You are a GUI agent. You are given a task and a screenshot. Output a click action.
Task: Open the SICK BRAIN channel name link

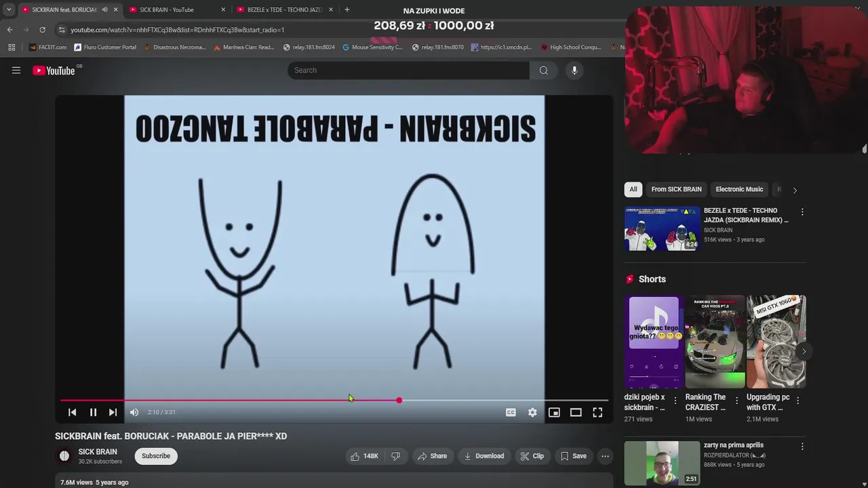pyautogui.click(x=98, y=452)
